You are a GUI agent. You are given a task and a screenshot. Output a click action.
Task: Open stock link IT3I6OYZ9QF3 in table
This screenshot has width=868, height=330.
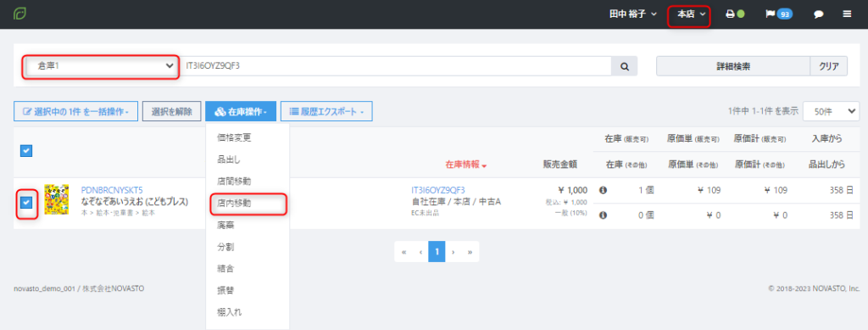point(438,190)
